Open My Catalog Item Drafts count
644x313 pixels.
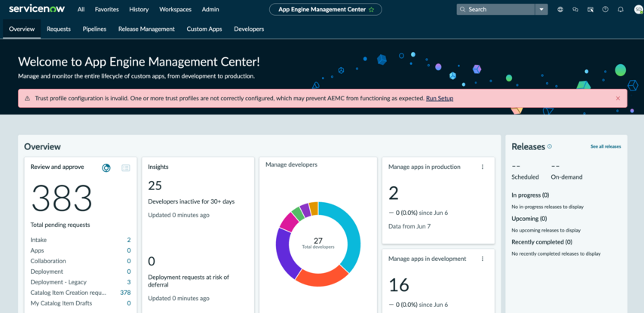pos(129,303)
